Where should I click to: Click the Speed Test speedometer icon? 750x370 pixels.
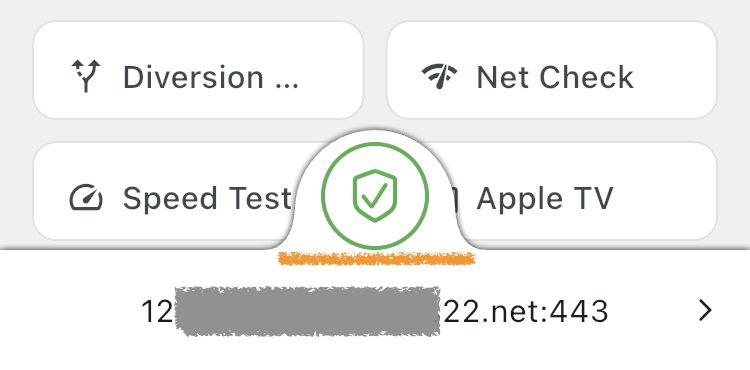[86, 197]
